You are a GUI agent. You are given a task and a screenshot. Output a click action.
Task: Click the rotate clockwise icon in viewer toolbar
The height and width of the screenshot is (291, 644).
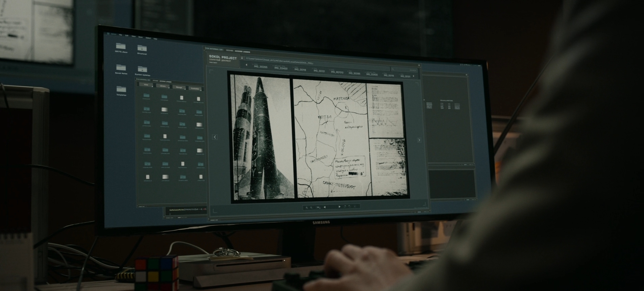(x=345, y=206)
